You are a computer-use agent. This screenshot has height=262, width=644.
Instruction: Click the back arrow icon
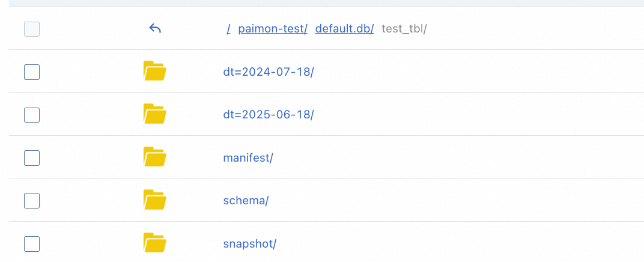click(x=155, y=28)
